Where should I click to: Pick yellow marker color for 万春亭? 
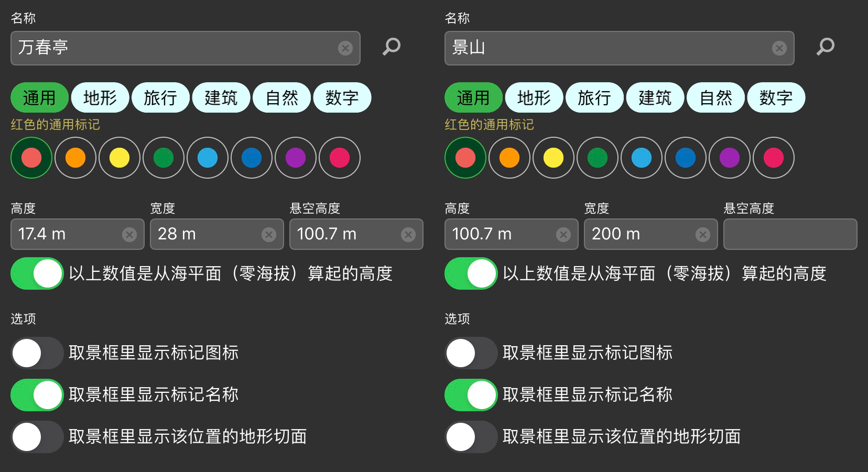click(x=120, y=158)
